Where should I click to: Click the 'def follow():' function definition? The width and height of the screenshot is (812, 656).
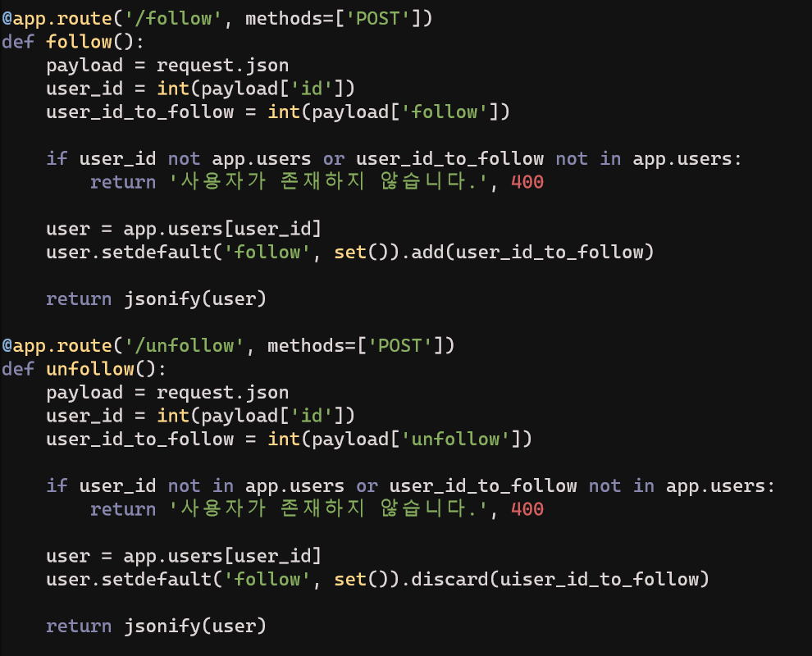72,42
